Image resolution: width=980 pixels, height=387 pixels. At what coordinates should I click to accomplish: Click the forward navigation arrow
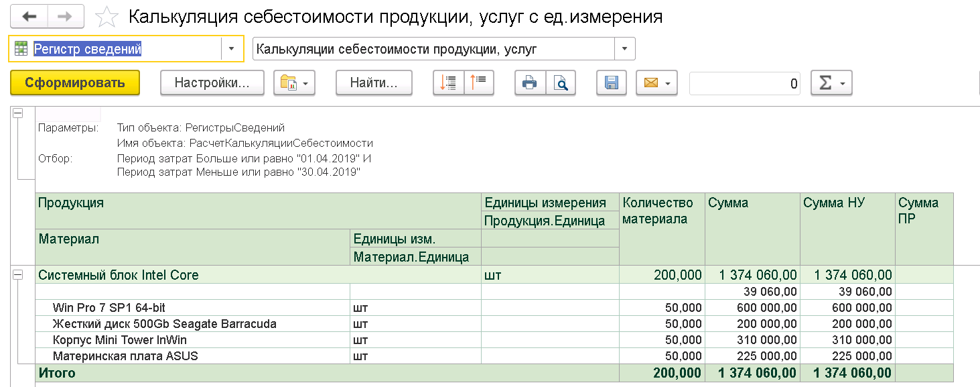(x=66, y=16)
